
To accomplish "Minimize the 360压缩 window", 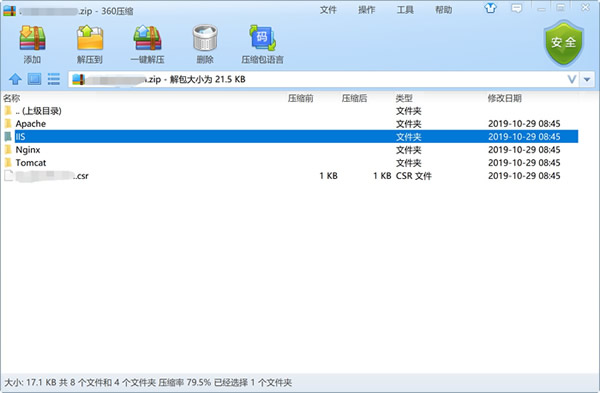I will (541, 8).
